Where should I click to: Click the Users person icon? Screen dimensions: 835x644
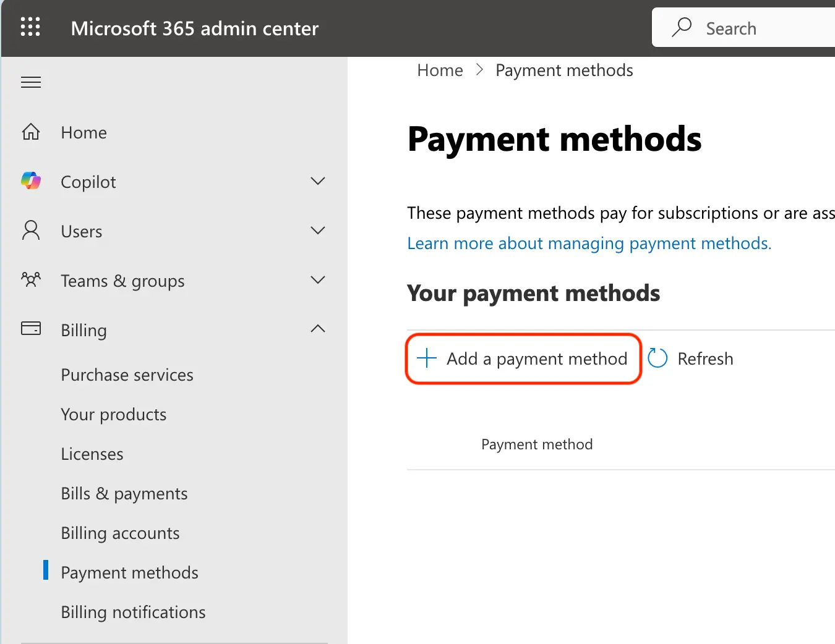click(31, 231)
